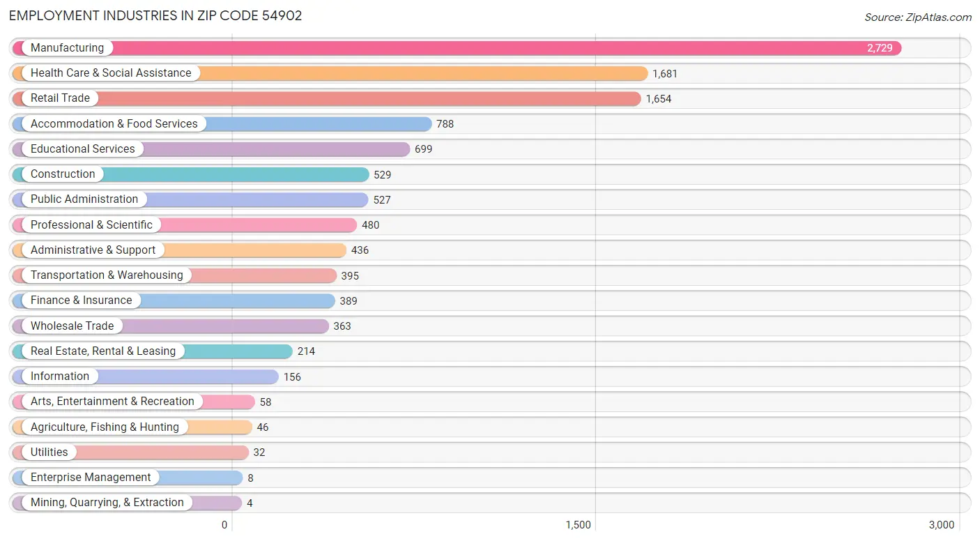
Task: Click the chart title Employment Industries in Zip Code 54902
Action: point(155,16)
